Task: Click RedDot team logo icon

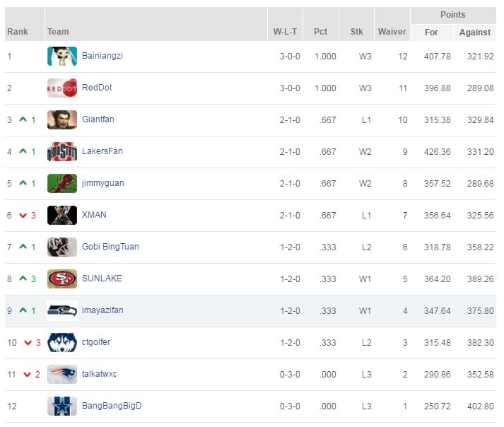Action: (61, 88)
